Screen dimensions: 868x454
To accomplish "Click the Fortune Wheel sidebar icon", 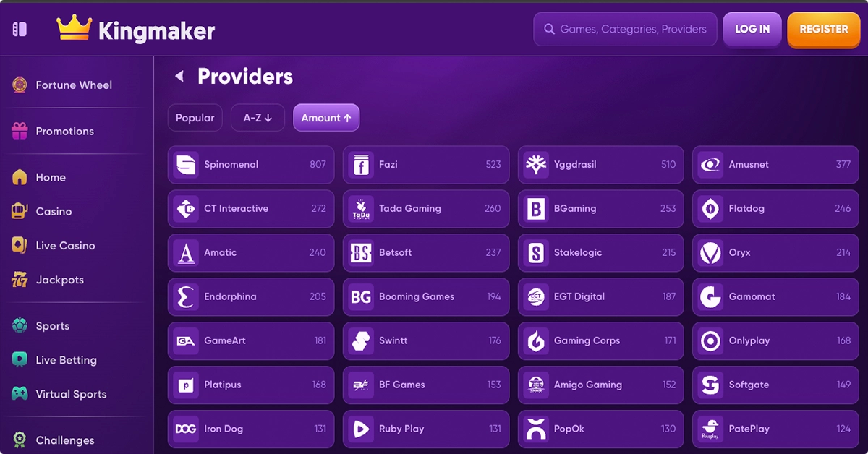I will click(x=20, y=85).
